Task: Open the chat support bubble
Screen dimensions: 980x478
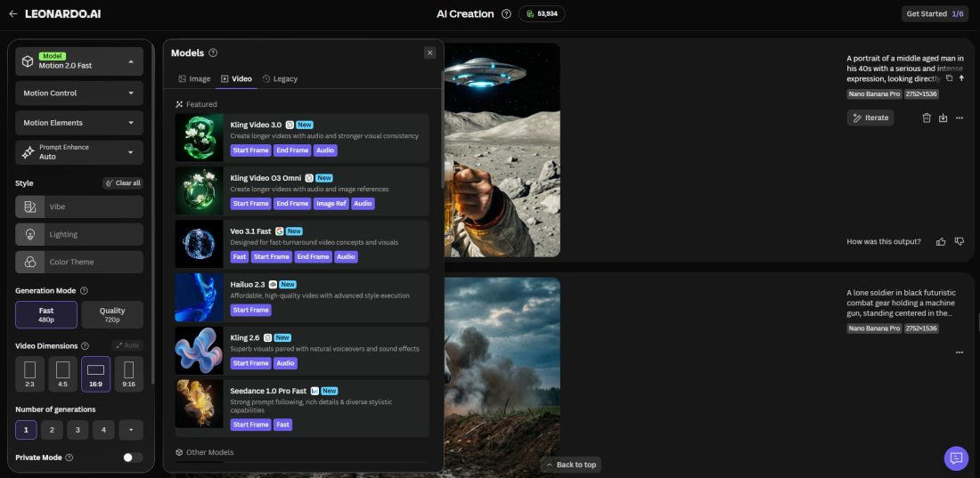Action: (956, 458)
